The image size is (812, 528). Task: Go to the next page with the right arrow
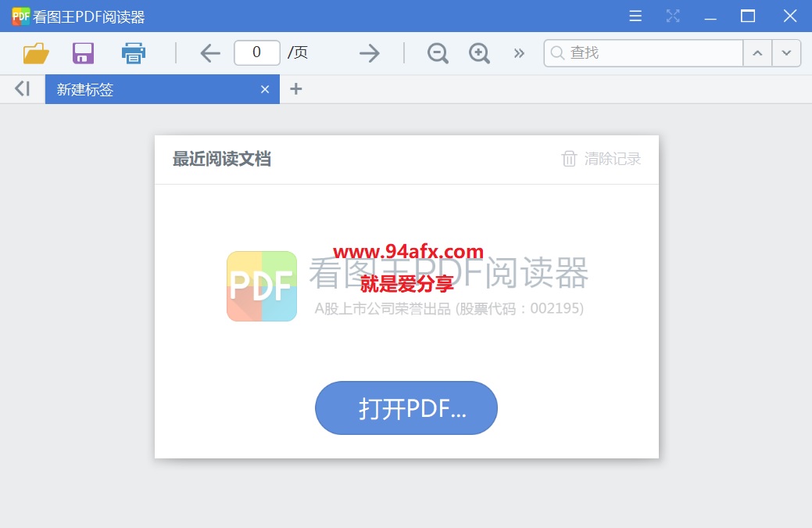pos(369,53)
